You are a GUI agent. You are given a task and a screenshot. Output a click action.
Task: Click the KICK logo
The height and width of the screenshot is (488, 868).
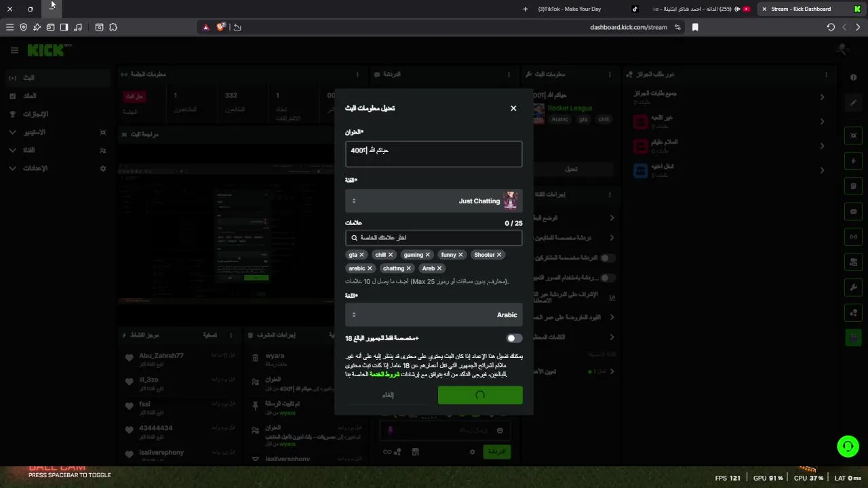click(46, 50)
